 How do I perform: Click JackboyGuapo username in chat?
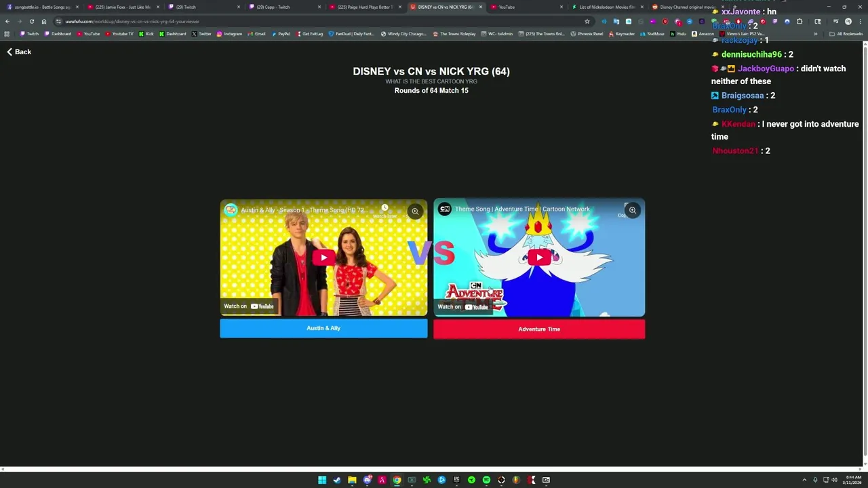pyautogui.click(x=766, y=68)
